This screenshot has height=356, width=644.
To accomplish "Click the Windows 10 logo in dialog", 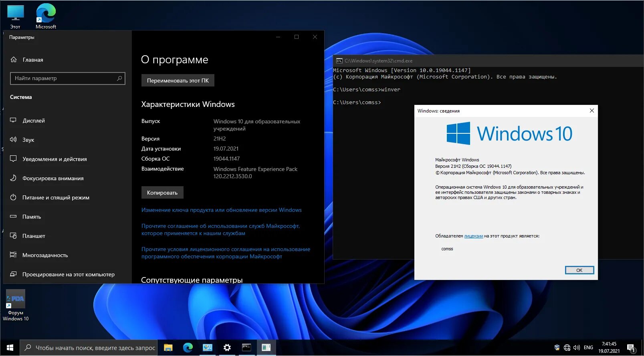I will 509,133.
